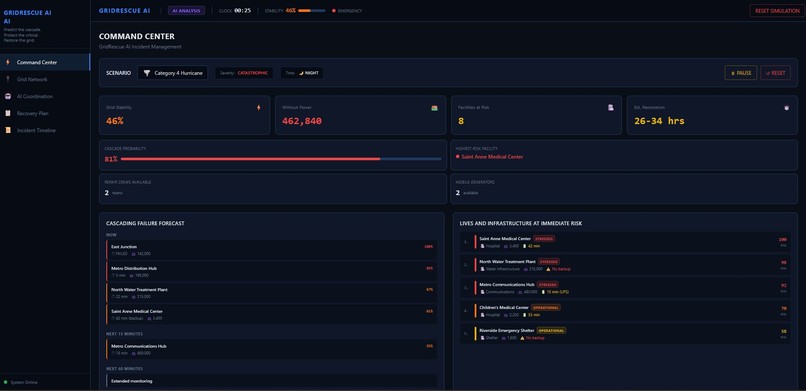Pause the simulation

741,73
